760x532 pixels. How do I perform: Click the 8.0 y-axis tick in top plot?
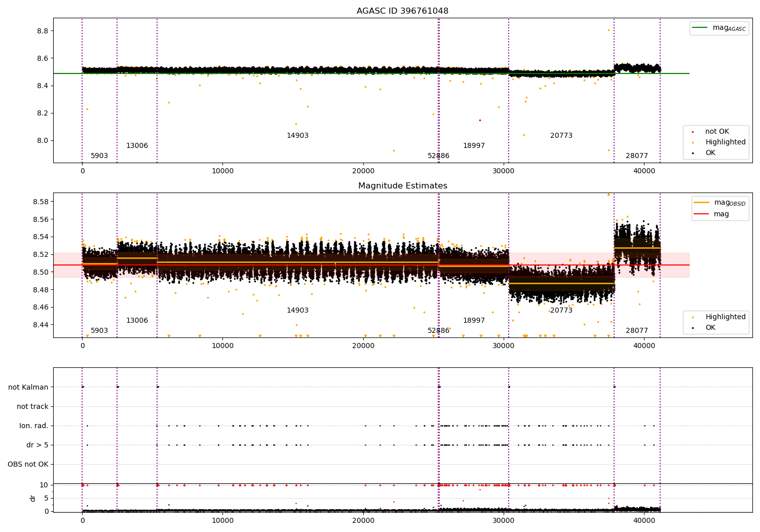pos(43,140)
